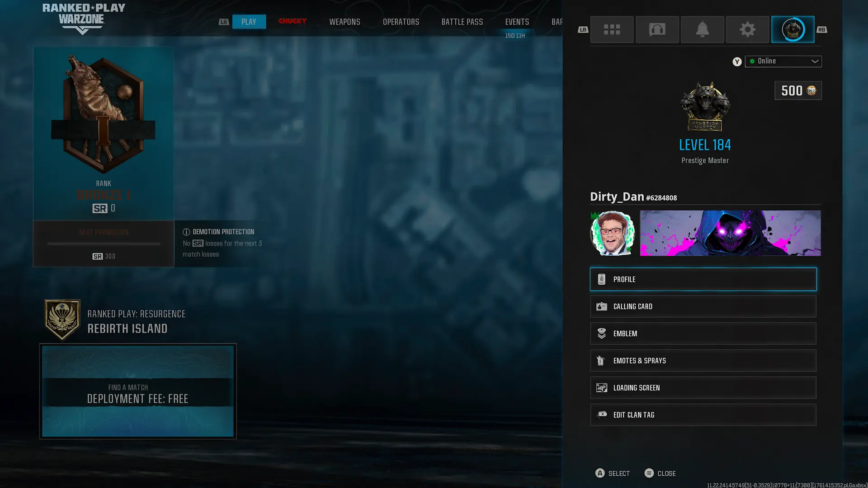Expand the Online status dropdown
Screen dimensions: 868x488
click(782, 61)
